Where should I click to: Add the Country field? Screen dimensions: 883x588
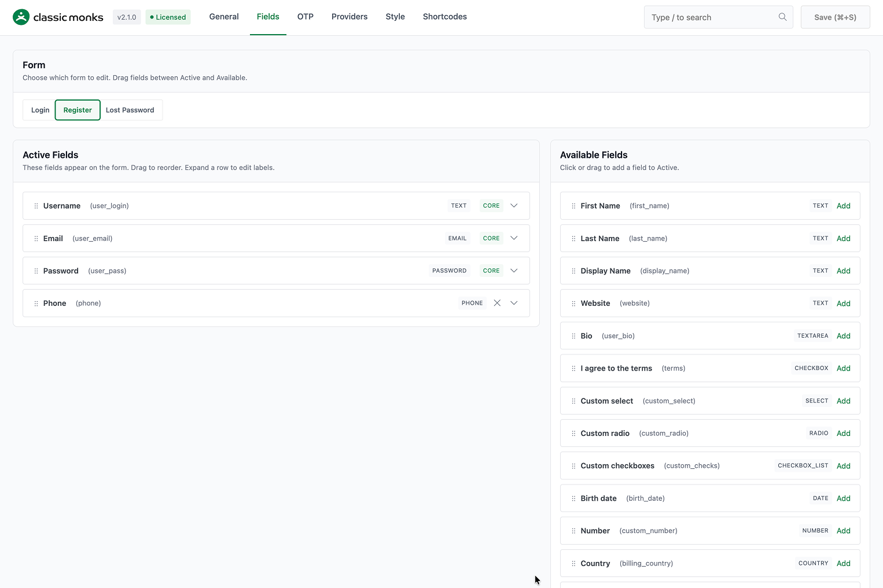click(x=844, y=563)
